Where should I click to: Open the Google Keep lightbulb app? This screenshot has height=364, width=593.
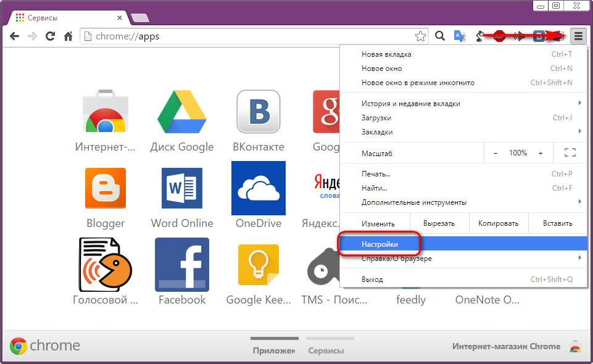pyautogui.click(x=259, y=265)
